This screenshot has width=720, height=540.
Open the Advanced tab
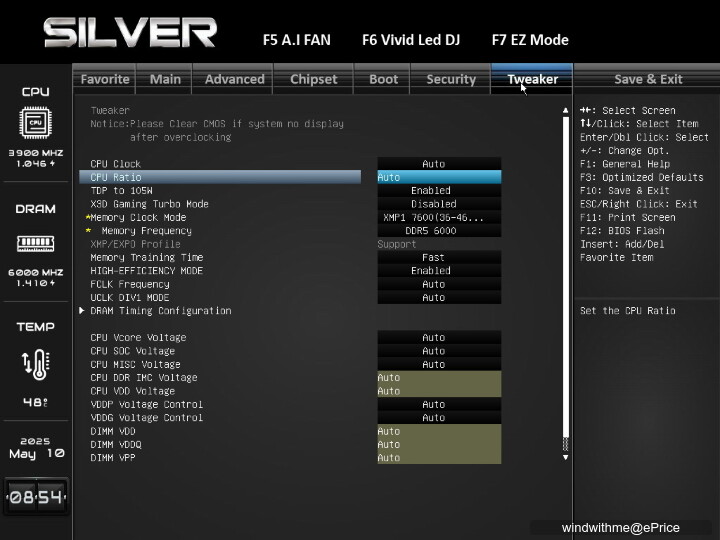pyautogui.click(x=235, y=79)
